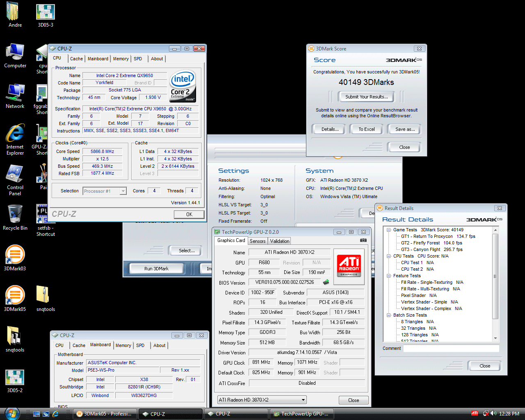Launch the setfsb Shortcut icon

[x=46, y=221]
